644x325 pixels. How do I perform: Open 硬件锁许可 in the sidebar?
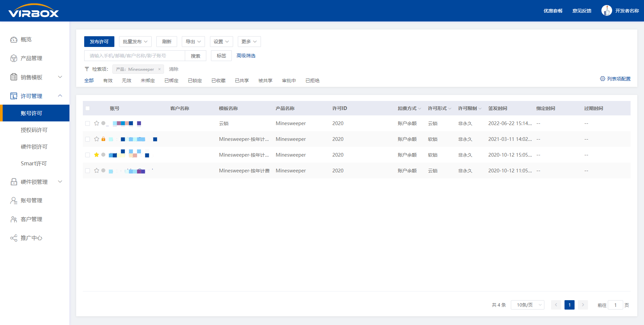[34, 147]
